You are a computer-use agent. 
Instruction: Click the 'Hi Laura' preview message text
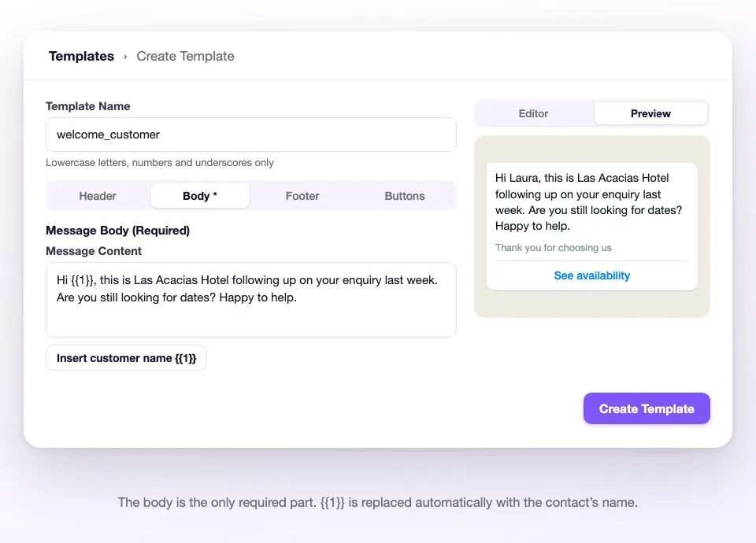coord(589,202)
